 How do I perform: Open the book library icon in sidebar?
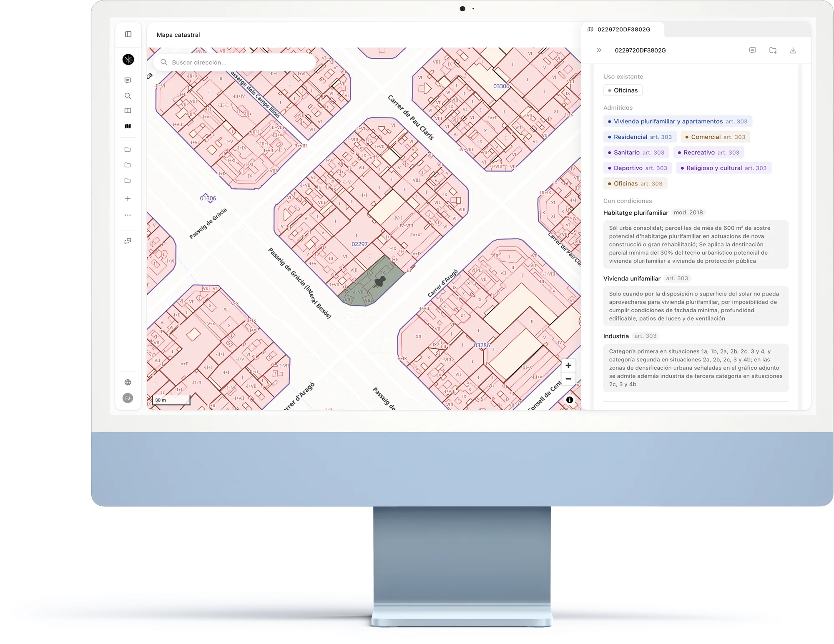(x=128, y=111)
